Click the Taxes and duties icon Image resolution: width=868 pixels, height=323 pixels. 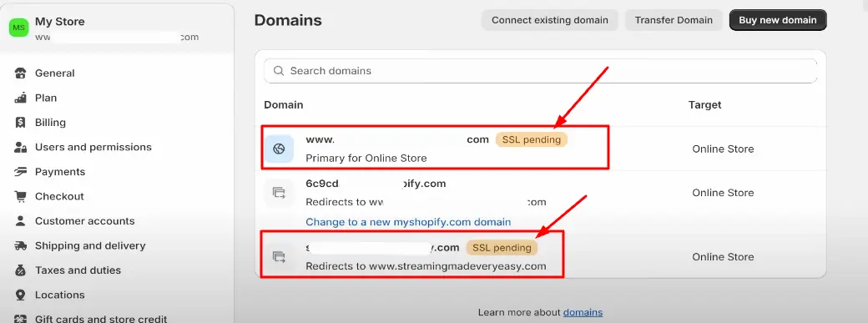pyautogui.click(x=21, y=270)
